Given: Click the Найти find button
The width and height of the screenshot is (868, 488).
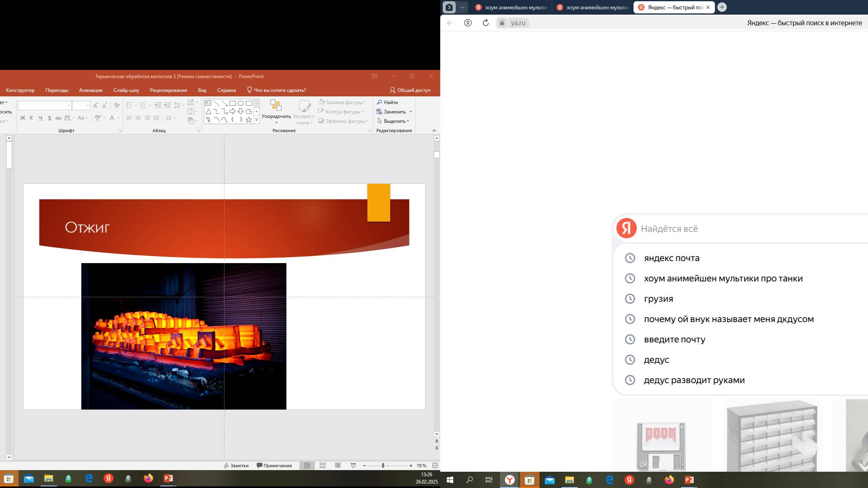Looking at the screenshot, I should [x=387, y=102].
